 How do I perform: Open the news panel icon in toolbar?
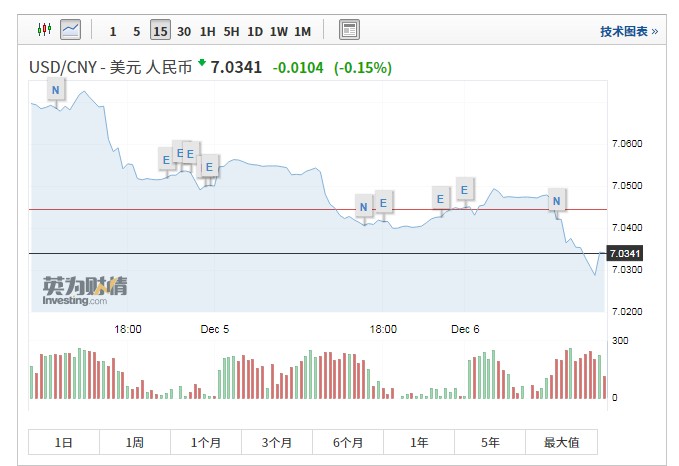click(348, 30)
